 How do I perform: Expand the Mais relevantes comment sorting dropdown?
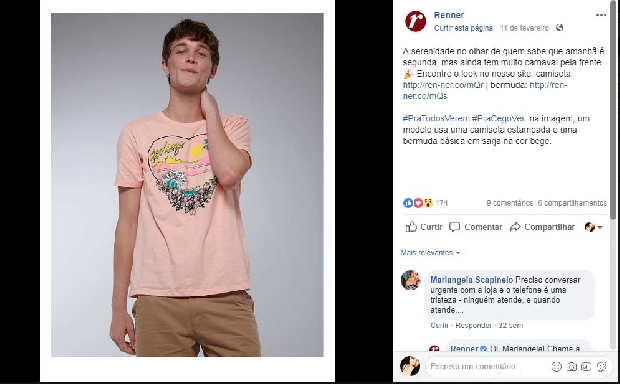[x=430, y=252]
